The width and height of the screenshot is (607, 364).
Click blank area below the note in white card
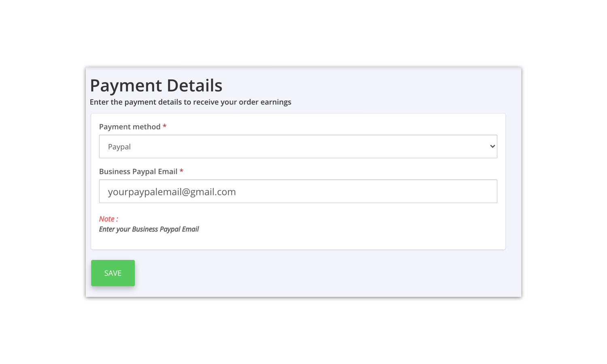click(298, 241)
